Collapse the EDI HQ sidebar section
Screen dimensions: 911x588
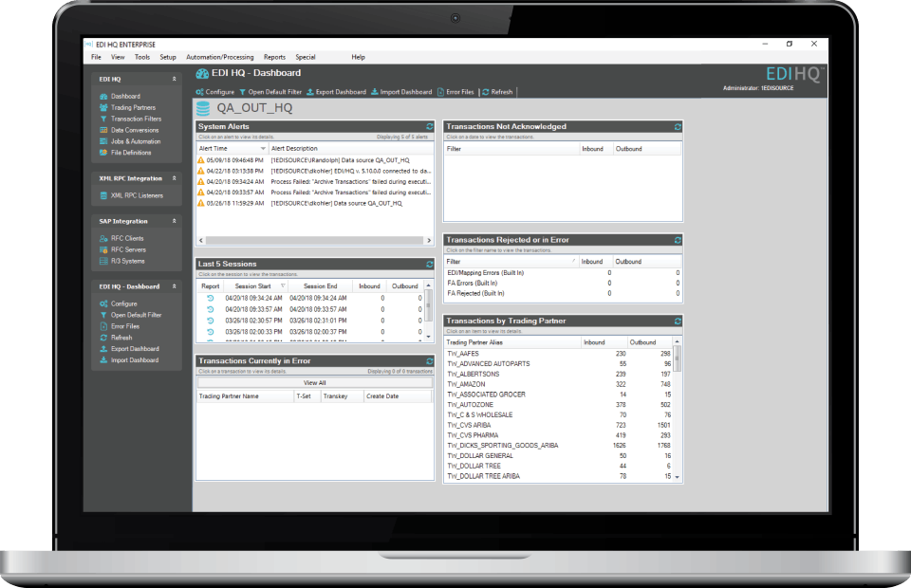174,79
